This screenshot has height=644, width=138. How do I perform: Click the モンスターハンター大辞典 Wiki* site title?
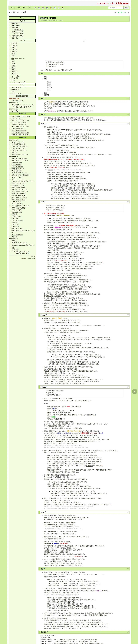pos(113,4)
